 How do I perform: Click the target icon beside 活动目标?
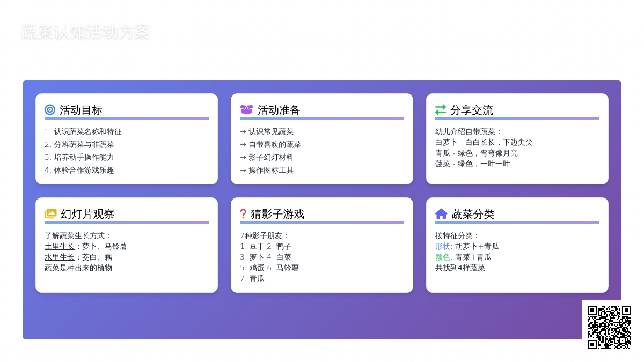(x=50, y=110)
